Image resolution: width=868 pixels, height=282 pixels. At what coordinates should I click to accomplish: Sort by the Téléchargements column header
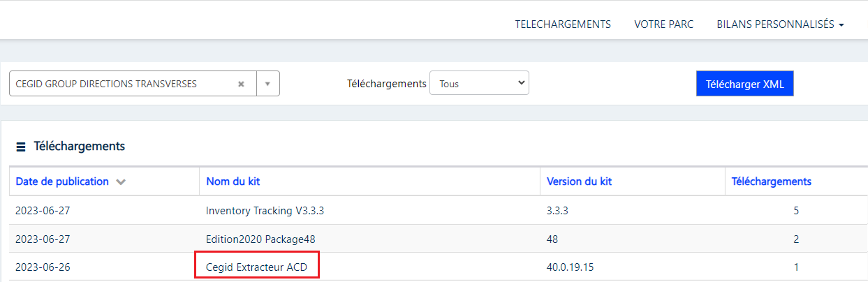click(x=771, y=181)
